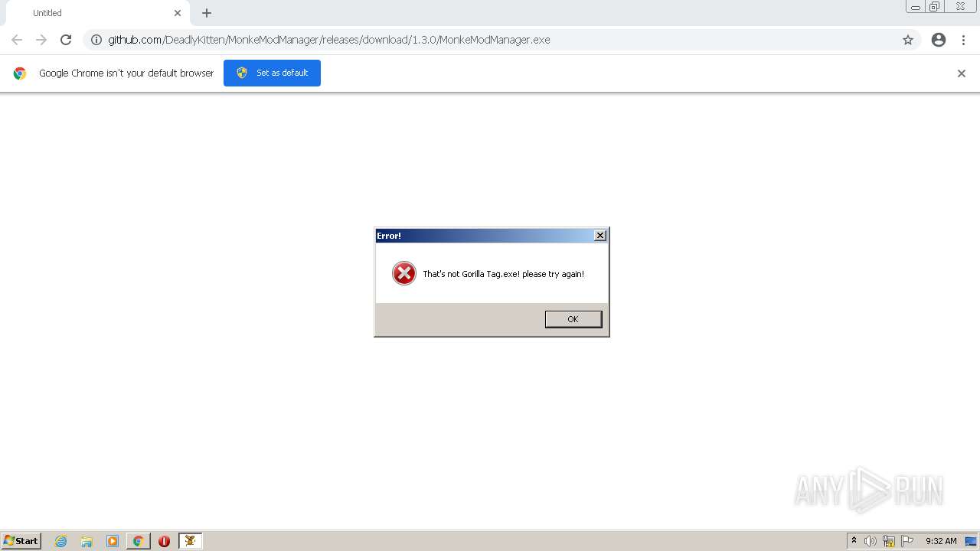
Task: Open Windows Media Player from taskbar
Action: 113,541
